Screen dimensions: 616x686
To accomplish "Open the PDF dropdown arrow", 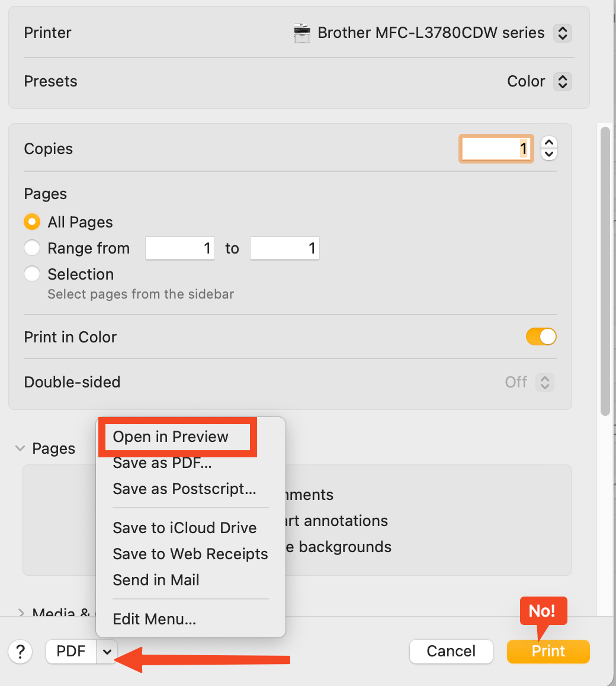I will tap(107, 652).
